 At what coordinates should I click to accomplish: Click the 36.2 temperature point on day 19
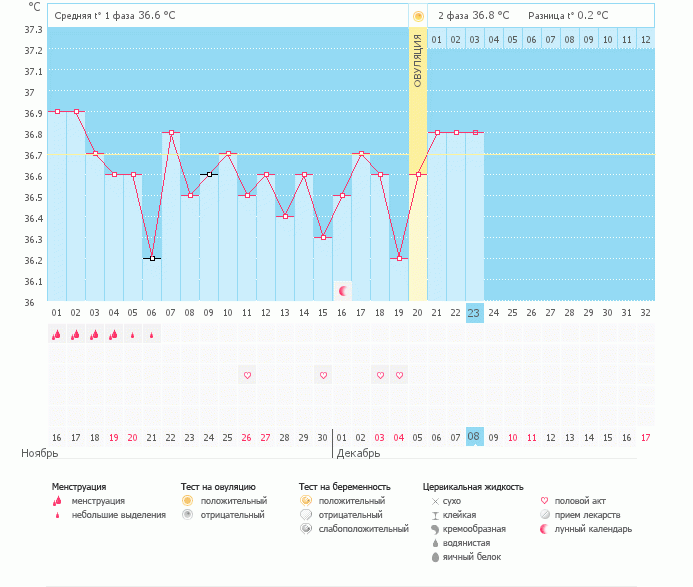pyautogui.click(x=399, y=258)
